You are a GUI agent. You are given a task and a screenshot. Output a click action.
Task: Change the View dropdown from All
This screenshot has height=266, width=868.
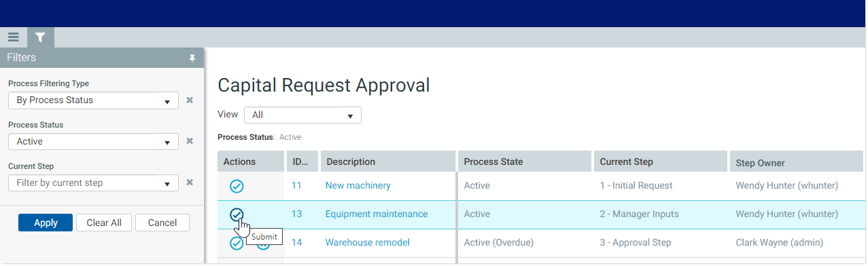[x=302, y=115]
